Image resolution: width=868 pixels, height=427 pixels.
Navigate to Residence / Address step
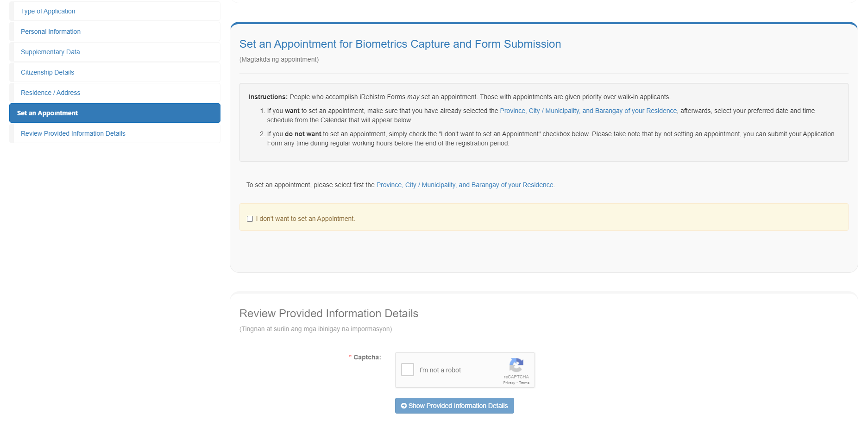[50, 93]
